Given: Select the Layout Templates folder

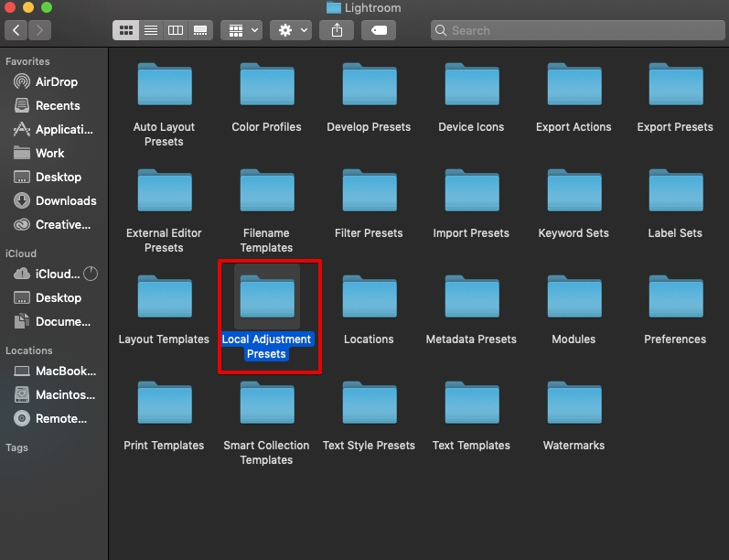Looking at the screenshot, I should [x=165, y=296].
